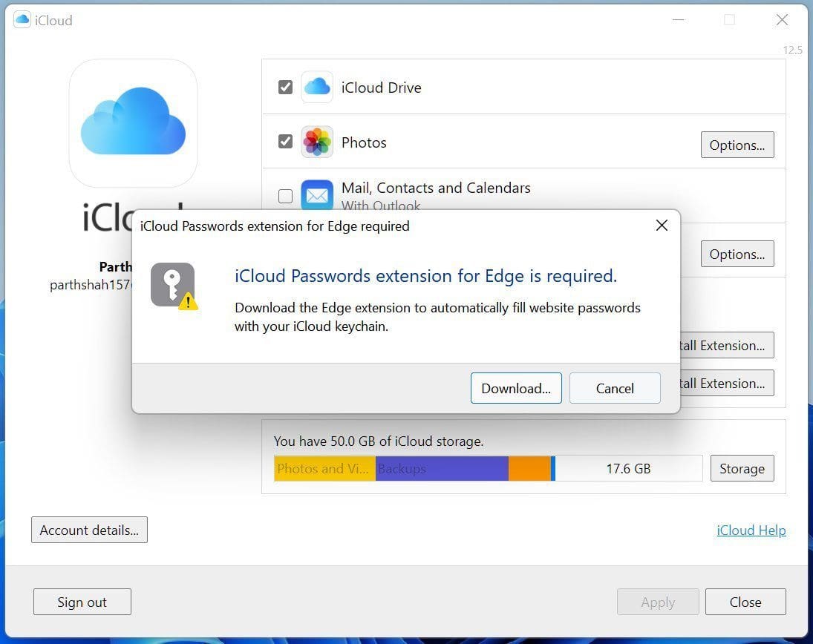Click the 'Photos' label
The width and height of the screenshot is (813, 644).
click(364, 142)
